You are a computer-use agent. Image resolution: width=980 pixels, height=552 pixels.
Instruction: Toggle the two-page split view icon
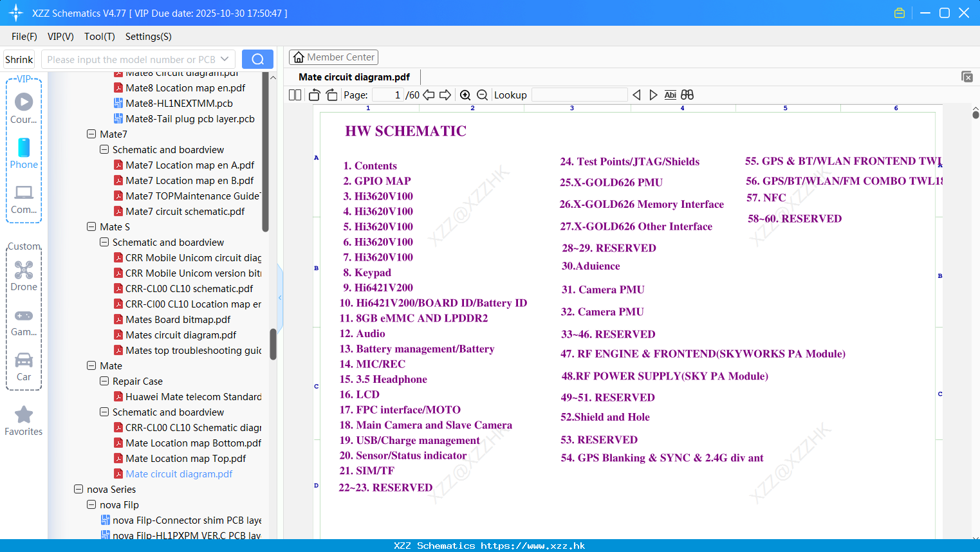click(x=295, y=95)
